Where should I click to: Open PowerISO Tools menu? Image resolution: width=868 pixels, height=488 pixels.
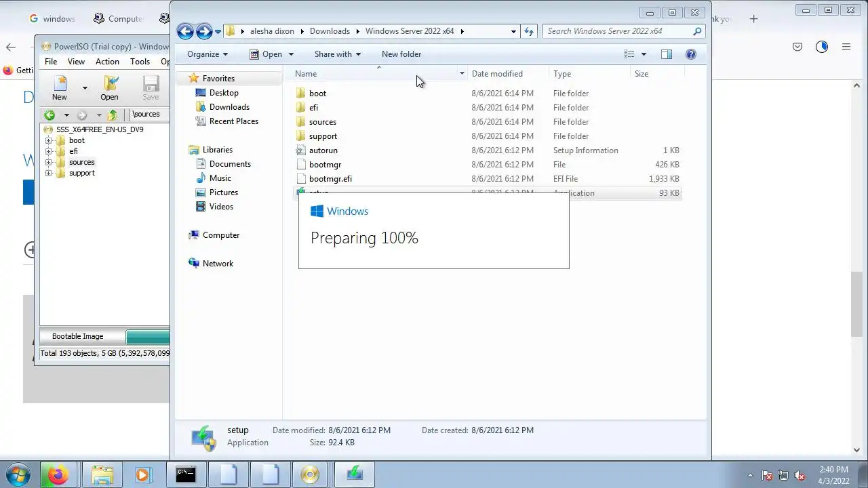[140, 62]
